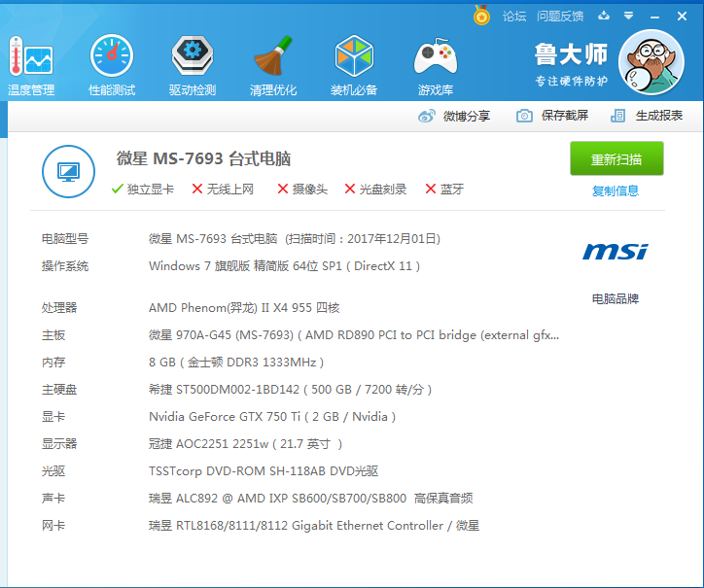Click the 光驱 label
The height and width of the screenshot is (588, 704).
point(53,471)
